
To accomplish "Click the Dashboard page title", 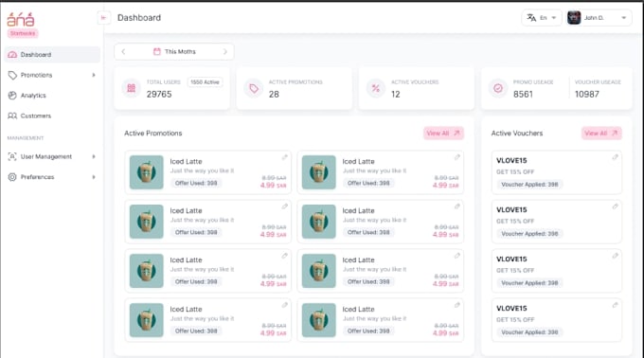I will coord(139,18).
